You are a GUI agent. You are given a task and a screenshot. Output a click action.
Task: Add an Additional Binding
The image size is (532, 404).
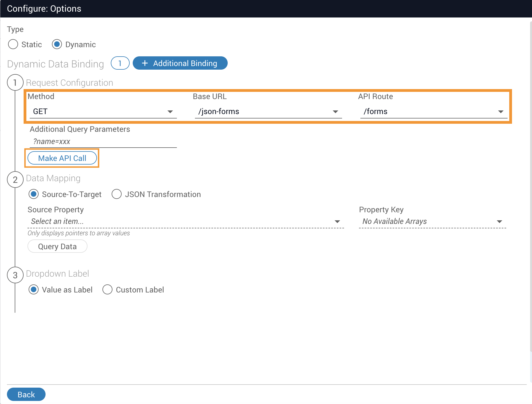click(x=180, y=63)
